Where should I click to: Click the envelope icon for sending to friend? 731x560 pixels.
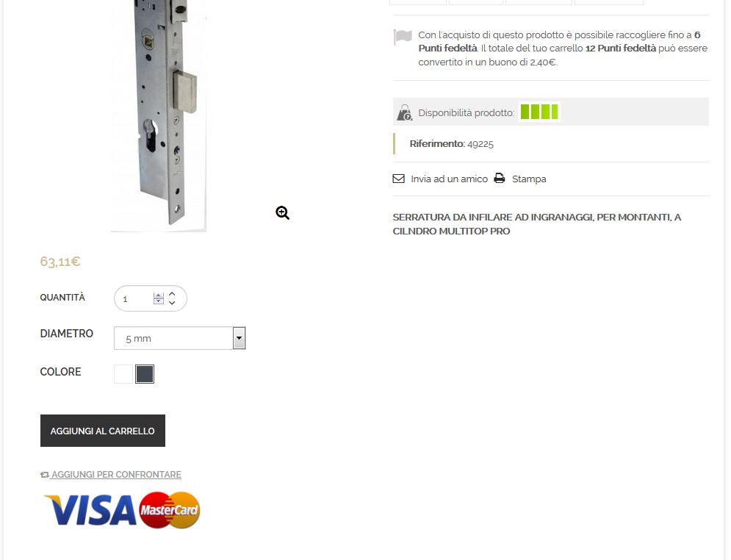tap(399, 179)
